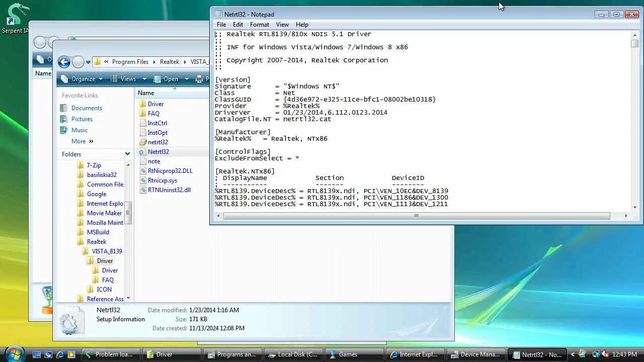Open Notepad File menu
The image size is (644, 362).
[221, 25]
